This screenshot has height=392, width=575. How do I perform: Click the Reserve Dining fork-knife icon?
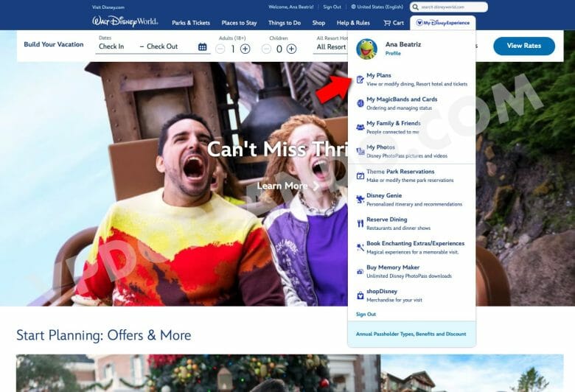coord(360,223)
